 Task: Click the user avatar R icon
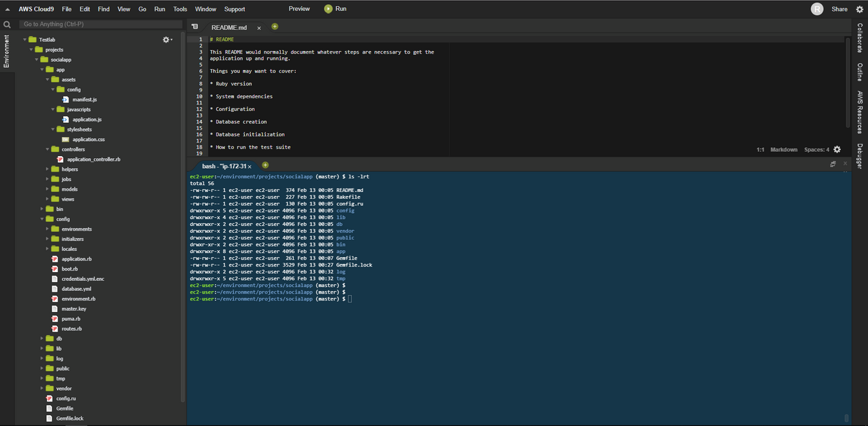tap(817, 9)
